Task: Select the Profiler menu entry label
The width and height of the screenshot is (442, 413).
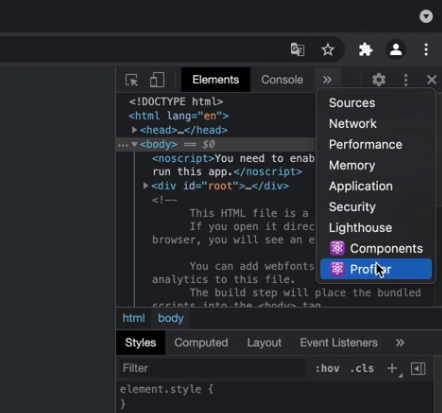Action: pyautogui.click(x=370, y=269)
